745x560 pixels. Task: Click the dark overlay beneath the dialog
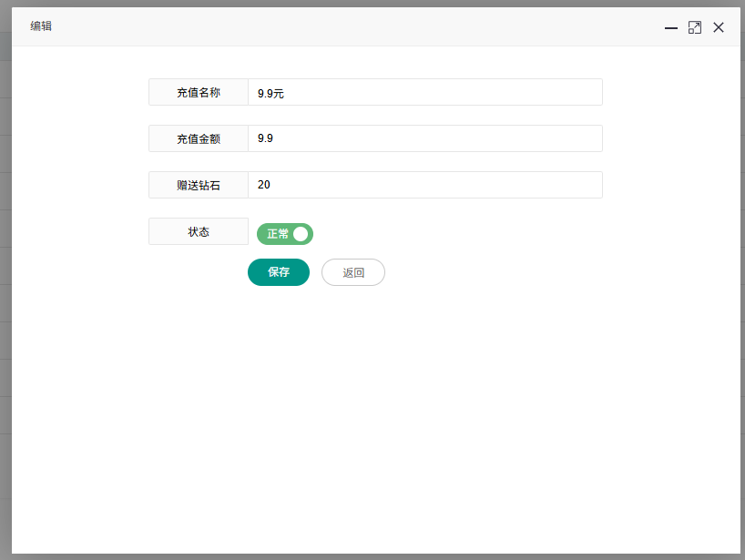364,556
